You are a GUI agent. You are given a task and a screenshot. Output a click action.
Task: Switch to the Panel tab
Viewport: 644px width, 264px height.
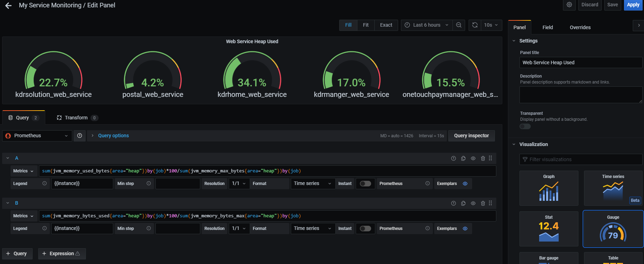tap(519, 27)
